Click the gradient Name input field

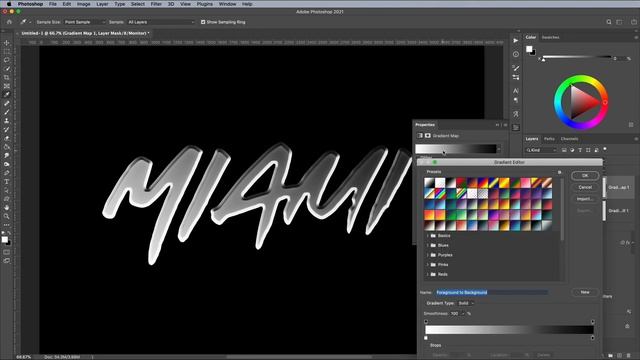(x=492, y=293)
